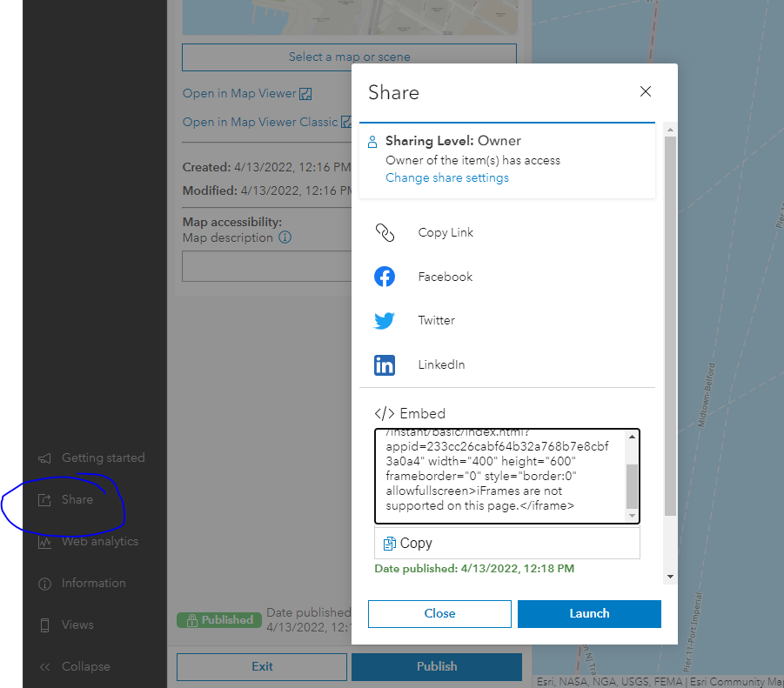The height and width of the screenshot is (688, 784).
Task: Close the Share dialog
Action: tap(439, 614)
